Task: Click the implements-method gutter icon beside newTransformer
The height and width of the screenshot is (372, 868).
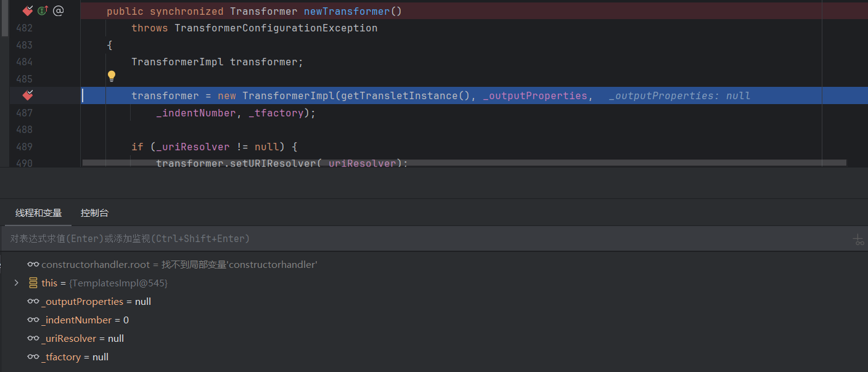Action: [43, 10]
